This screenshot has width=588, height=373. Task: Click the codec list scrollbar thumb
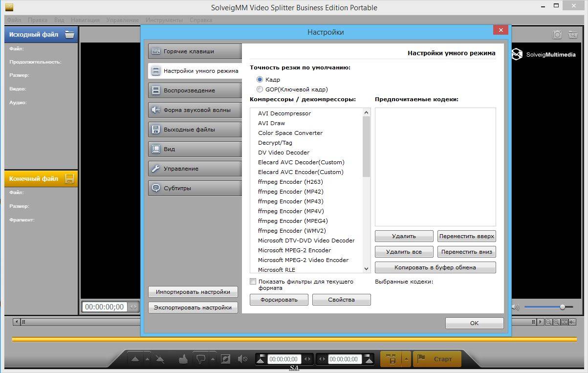pos(367,147)
